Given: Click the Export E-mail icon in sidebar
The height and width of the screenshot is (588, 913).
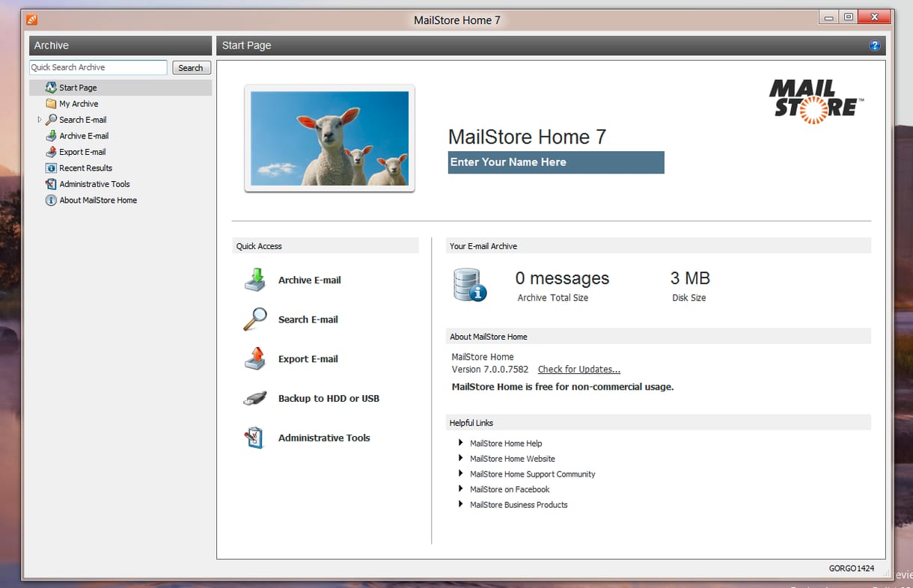Looking at the screenshot, I should [x=51, y=152].
